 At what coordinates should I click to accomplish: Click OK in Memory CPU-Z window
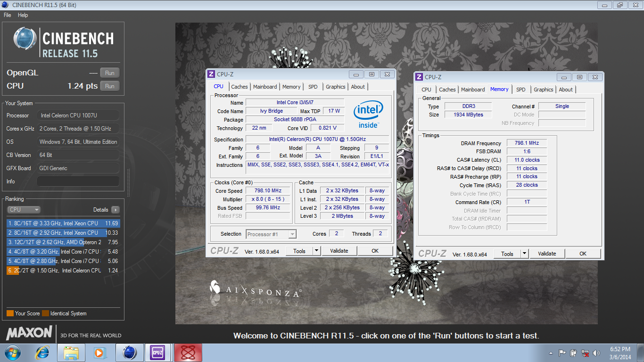[x=583, y=254]
